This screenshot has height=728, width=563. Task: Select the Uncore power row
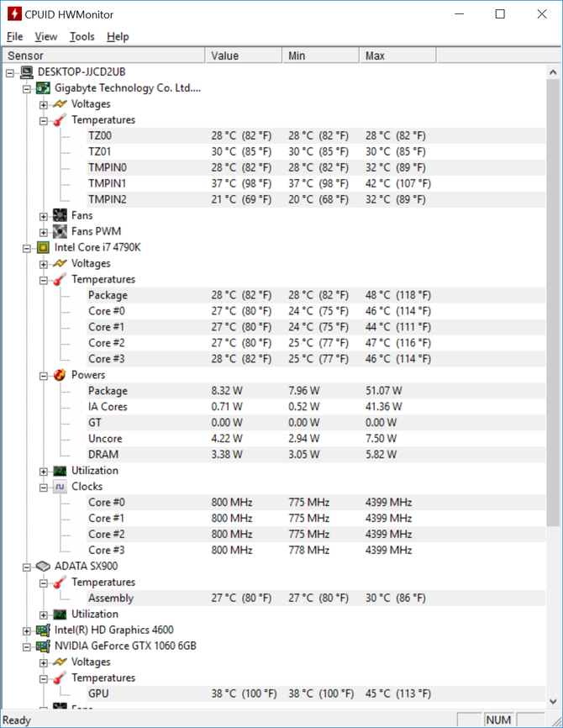coord(316,439)
